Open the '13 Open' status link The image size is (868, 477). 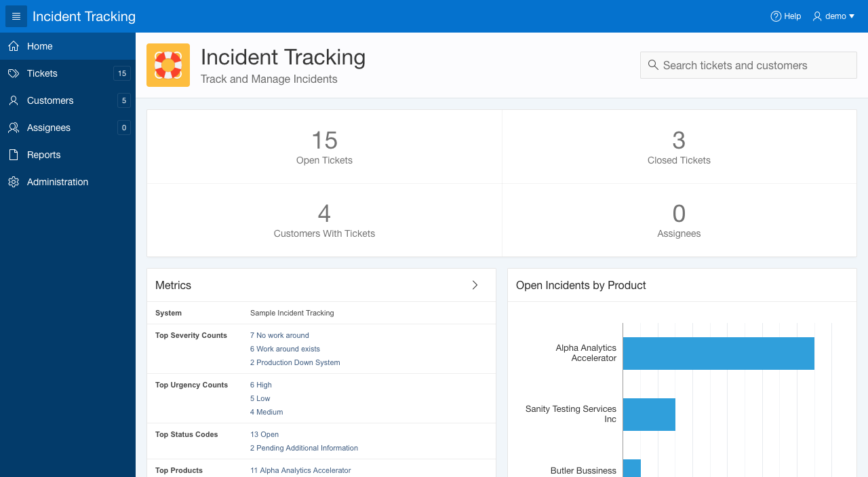tap(264, 434)
